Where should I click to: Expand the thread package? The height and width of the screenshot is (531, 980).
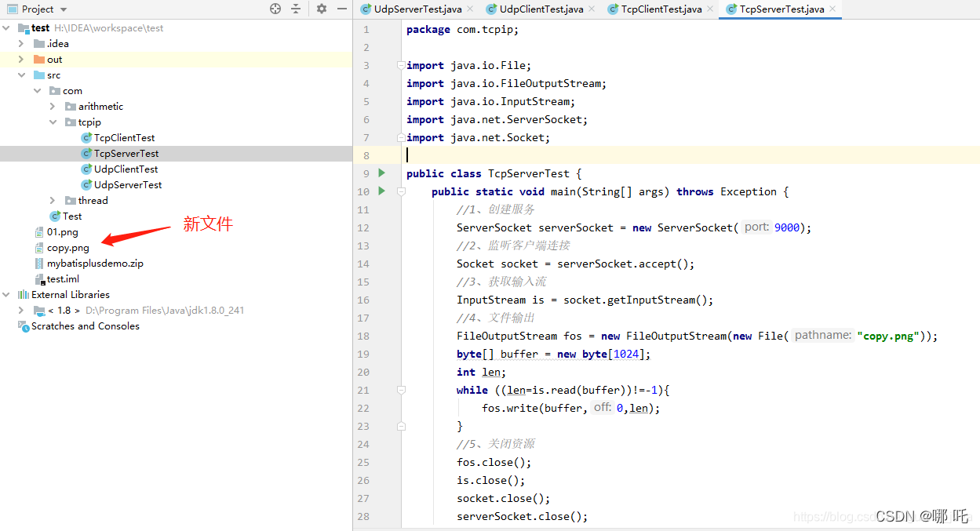click(53, 201)
